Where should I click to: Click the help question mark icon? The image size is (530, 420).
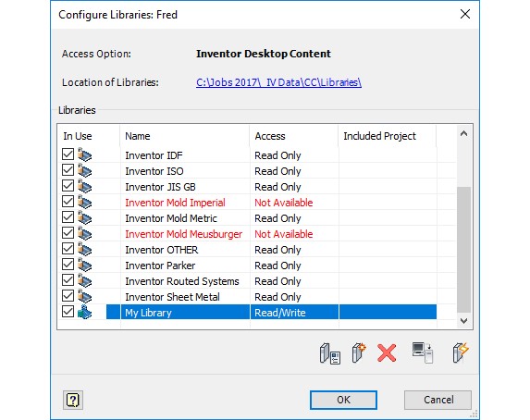pos(73,400)
